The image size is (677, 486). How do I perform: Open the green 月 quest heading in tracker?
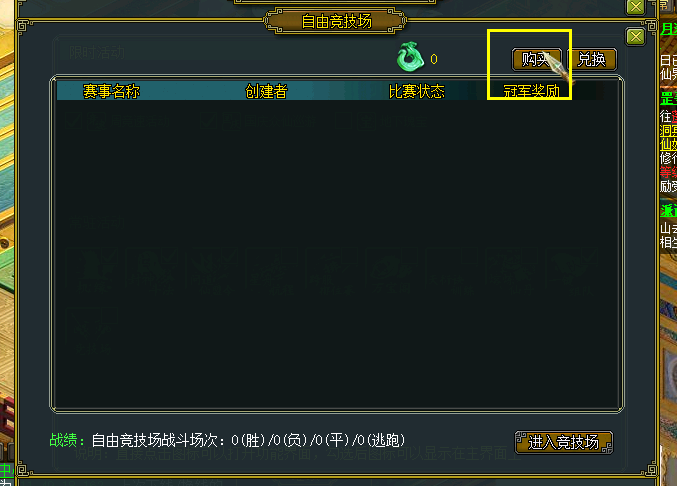[668, 29]
